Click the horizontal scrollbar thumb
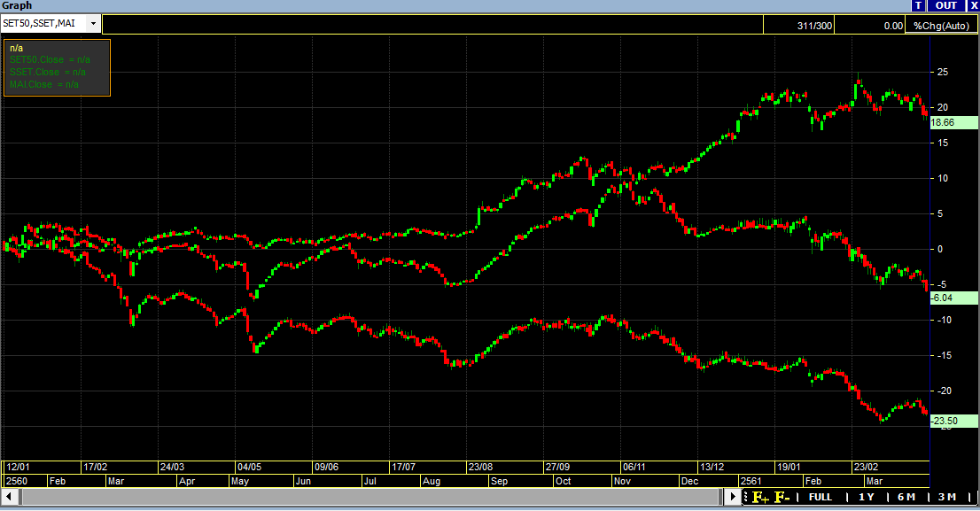 point(371,497)
